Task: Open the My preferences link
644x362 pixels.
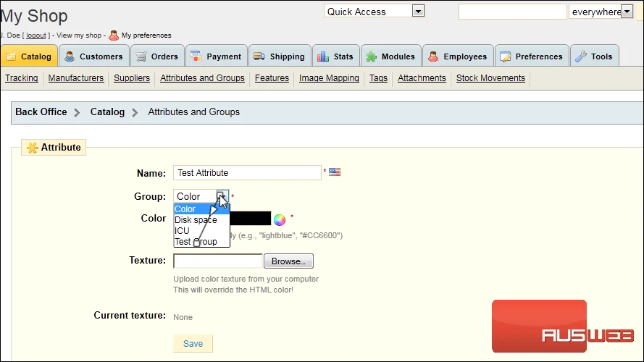Action: (x=146, y=35)
